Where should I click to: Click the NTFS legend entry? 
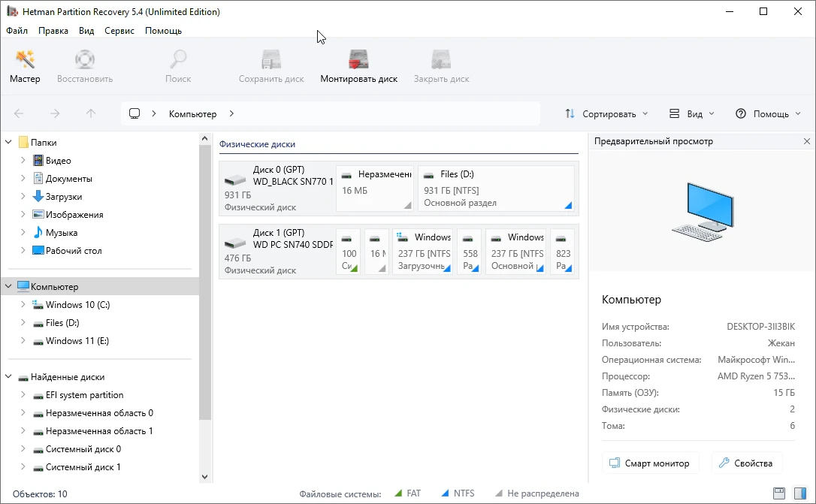point(458,493)
